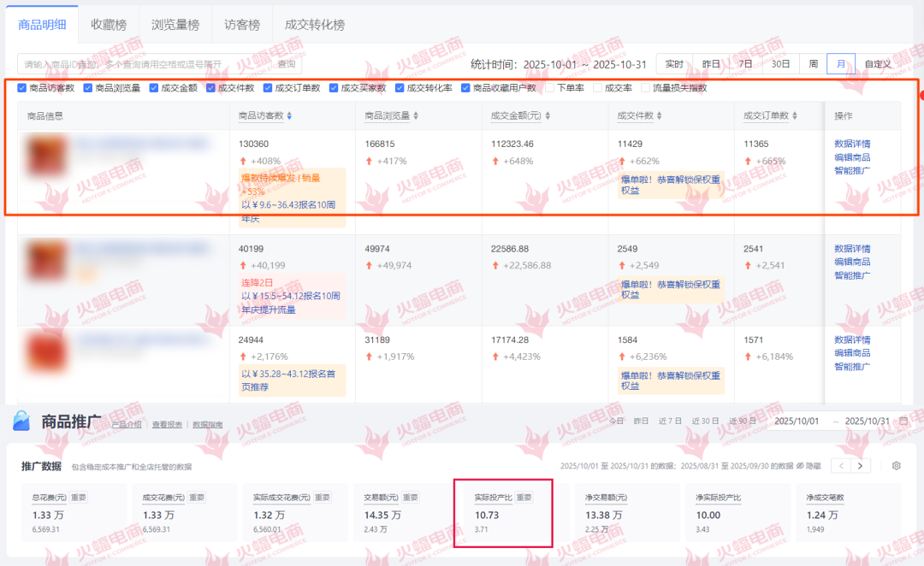Open 数据详情 for the 130360 visitors product

pos(852,144)
